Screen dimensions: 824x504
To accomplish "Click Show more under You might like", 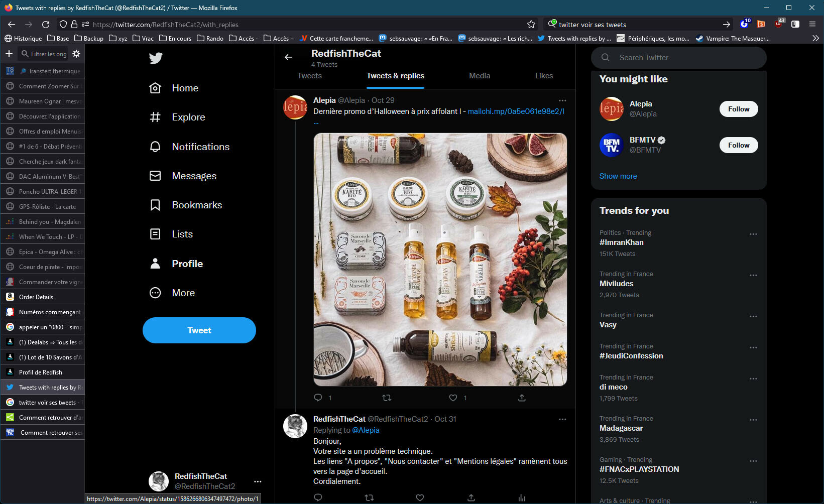I will [x=618, y=176].
